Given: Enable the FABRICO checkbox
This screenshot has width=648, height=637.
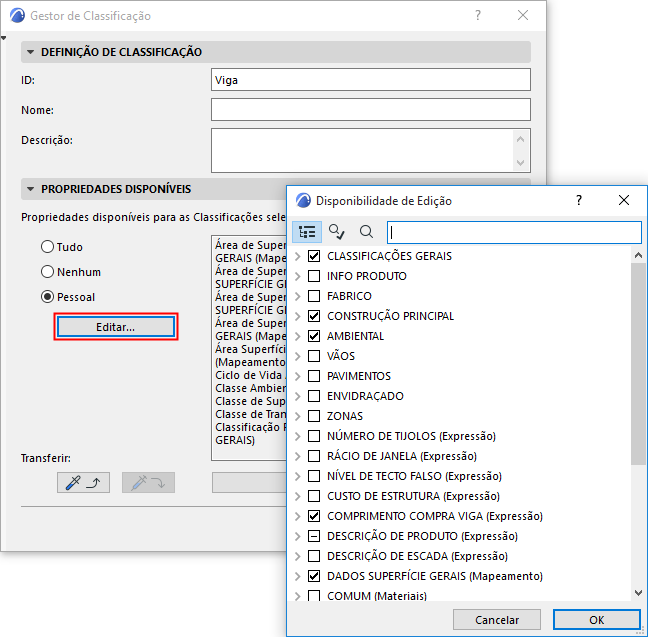Looking at the screenshot, I should [314, 296].
